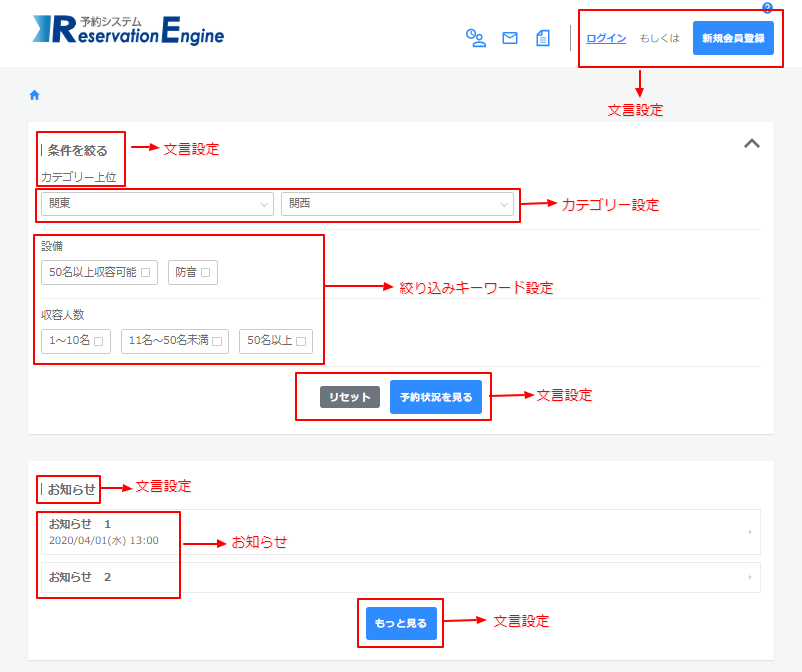This screenshot has width=802, height=672.
Task: Toggle the 50名以上収容可能 checkbox
Action: (x=146, y=272)
